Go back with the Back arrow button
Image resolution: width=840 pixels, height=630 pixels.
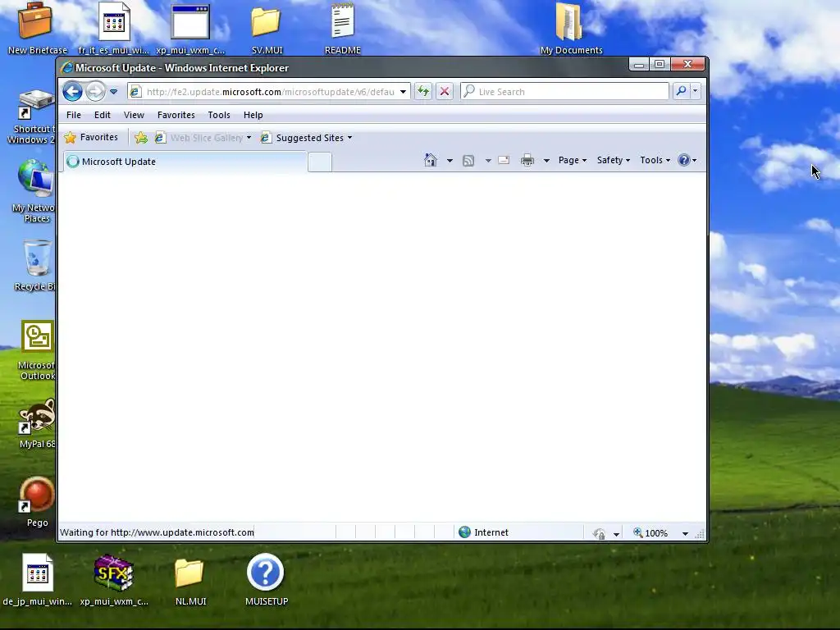[72, 92]
